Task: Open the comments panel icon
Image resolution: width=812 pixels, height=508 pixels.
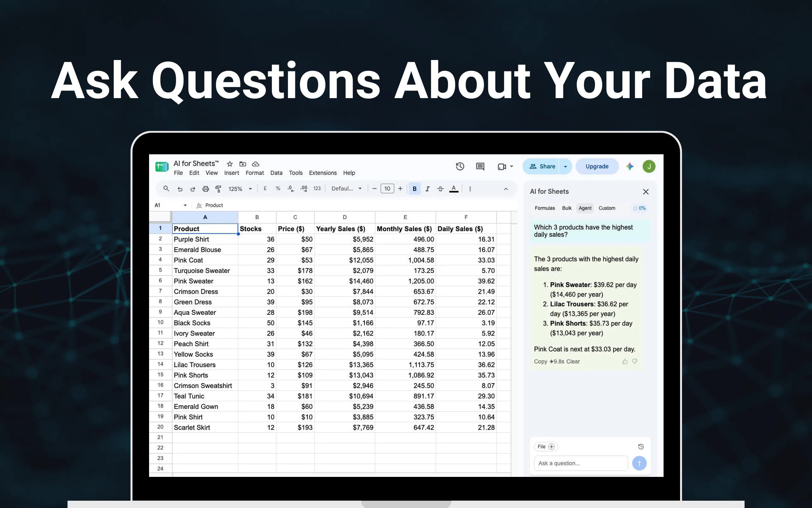Action: pyautogui.click(x=480, y=166)
